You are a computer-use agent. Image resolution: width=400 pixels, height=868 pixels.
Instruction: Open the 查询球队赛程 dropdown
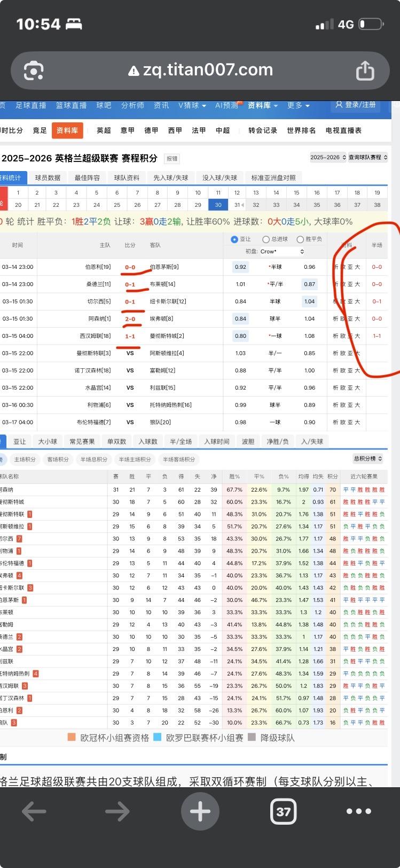368,157
